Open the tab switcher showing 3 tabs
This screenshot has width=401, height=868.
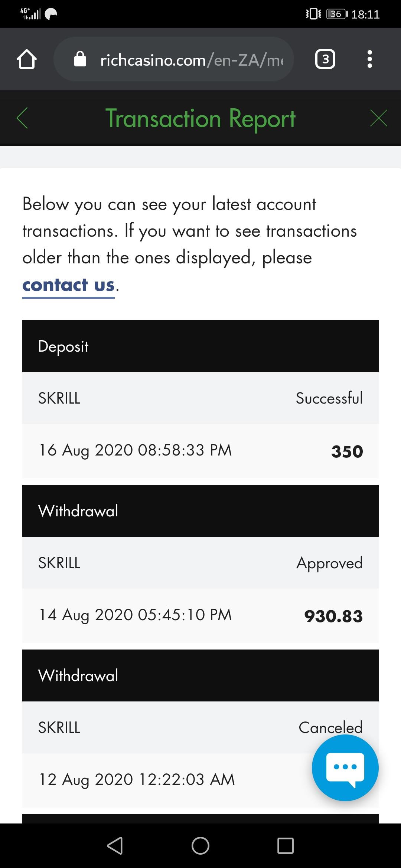[325, 59]
